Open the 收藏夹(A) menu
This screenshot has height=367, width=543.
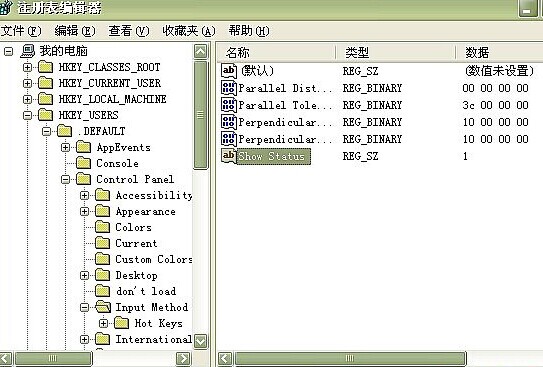coord(189,31)
